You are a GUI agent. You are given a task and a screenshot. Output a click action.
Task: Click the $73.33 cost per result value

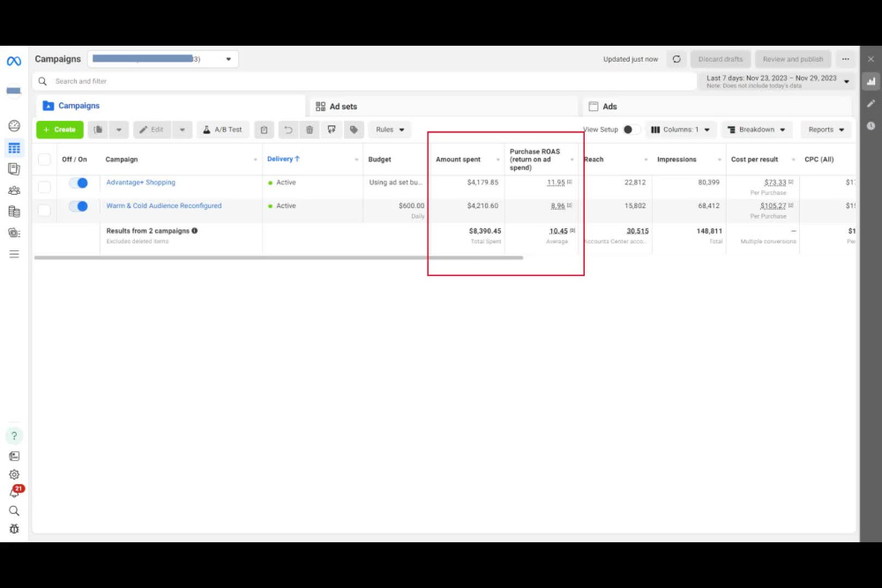click(x=774, y=182)
